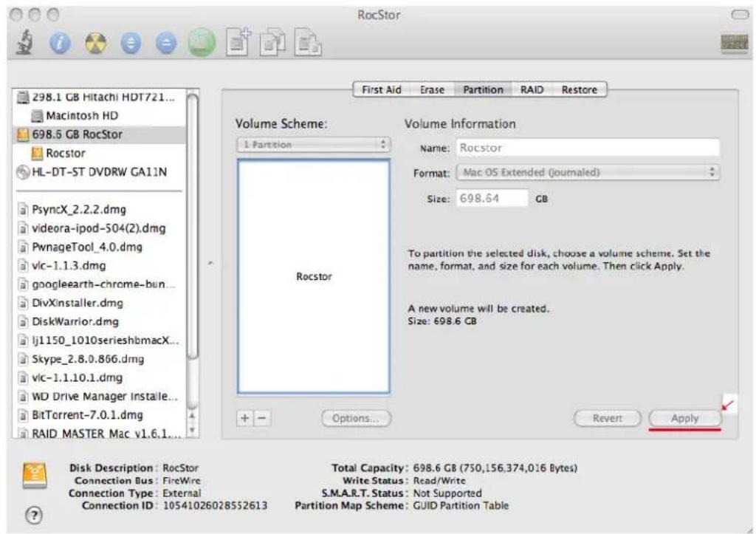The width and height of the screenshot is (756, 534).
Task: Select the Rocstor partition in layout box
Action: pyautogui.click(x=313, y=276)
